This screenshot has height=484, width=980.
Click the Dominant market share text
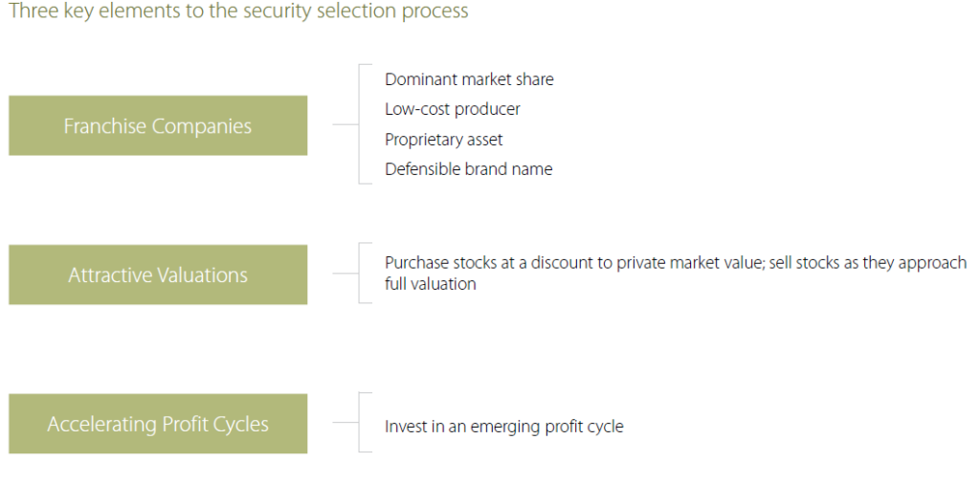click(x=469, y=79)
